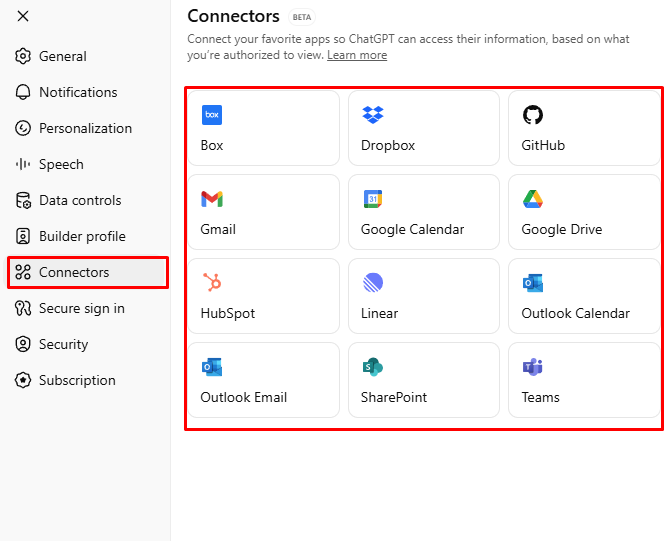This screenshot has width=672, height=541.
Task: Click the SharePoint icon
Action: [x=373, y=367]
